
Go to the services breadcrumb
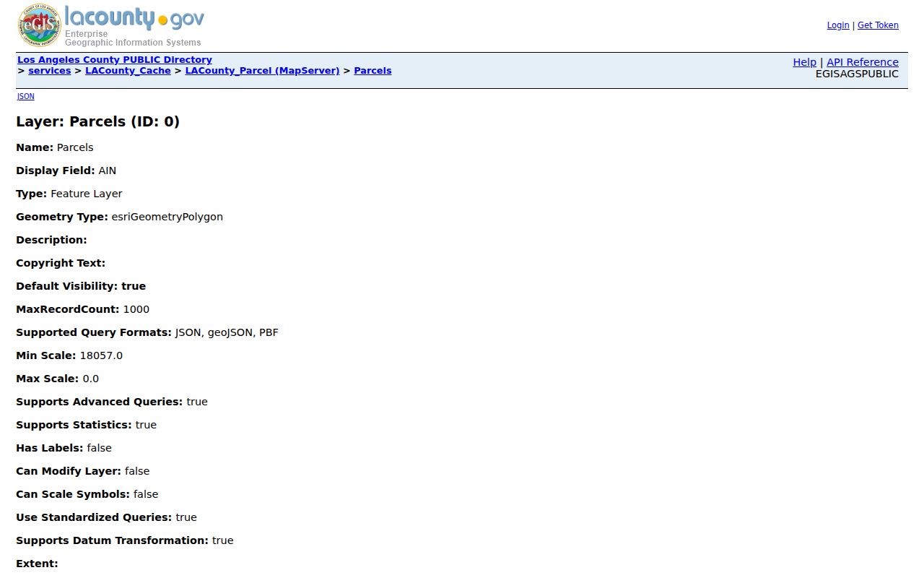tap(50, 71)
